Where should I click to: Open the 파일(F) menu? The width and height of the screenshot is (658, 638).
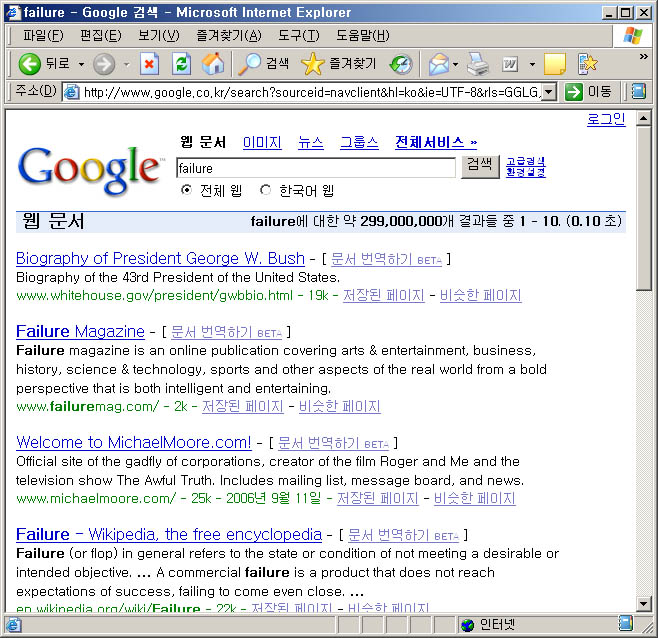(43, 36)
